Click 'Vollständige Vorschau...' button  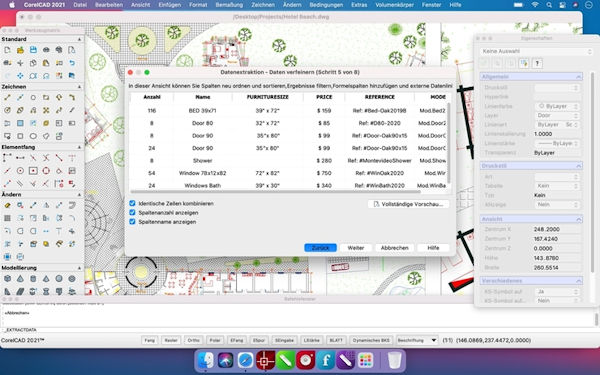[x=408, y=204]
